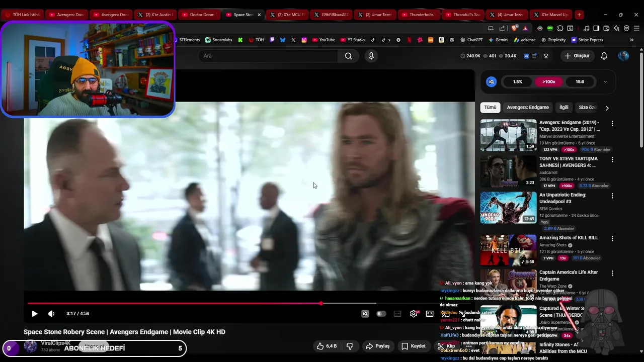Open options for TONY VE STEVE video
This screenshot has width=644, height=362.
612,160
